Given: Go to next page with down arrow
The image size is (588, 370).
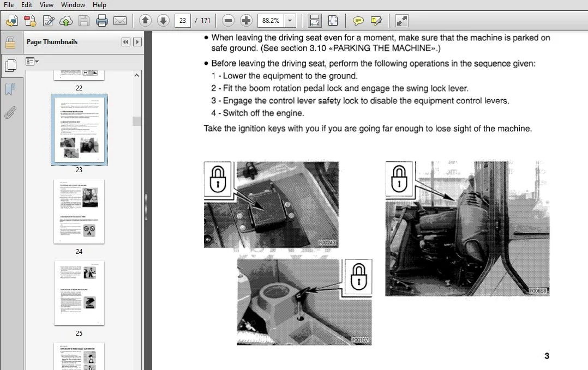Looking at the screenshot, I should pyautogui.click(x=163, y=21).
